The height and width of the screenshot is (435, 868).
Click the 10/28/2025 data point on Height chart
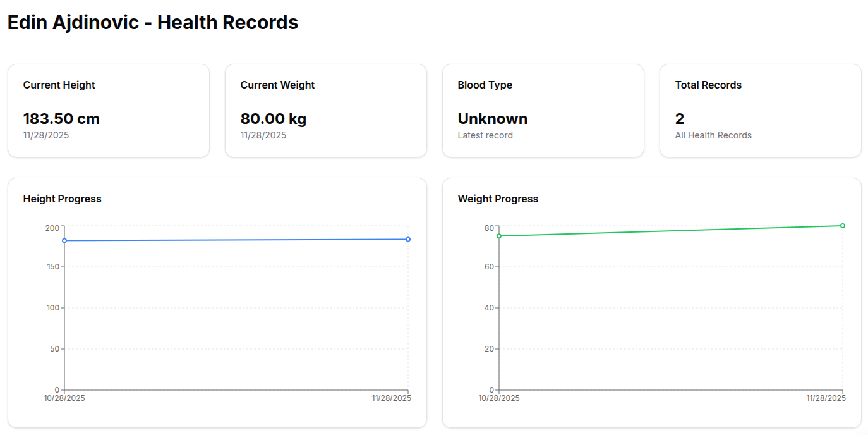click(64, 240)
